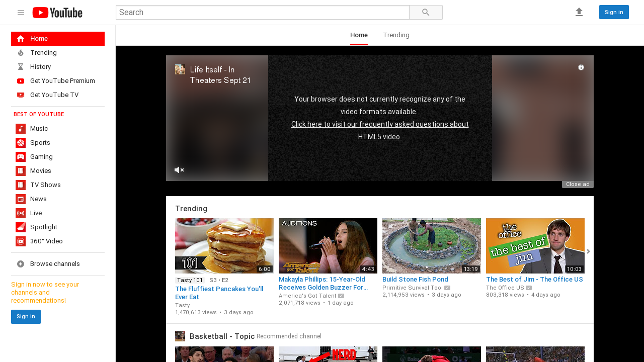Open 360° Video in the sidebar
The height and width of the screenshot is (362, 644).
coord(58,241)
